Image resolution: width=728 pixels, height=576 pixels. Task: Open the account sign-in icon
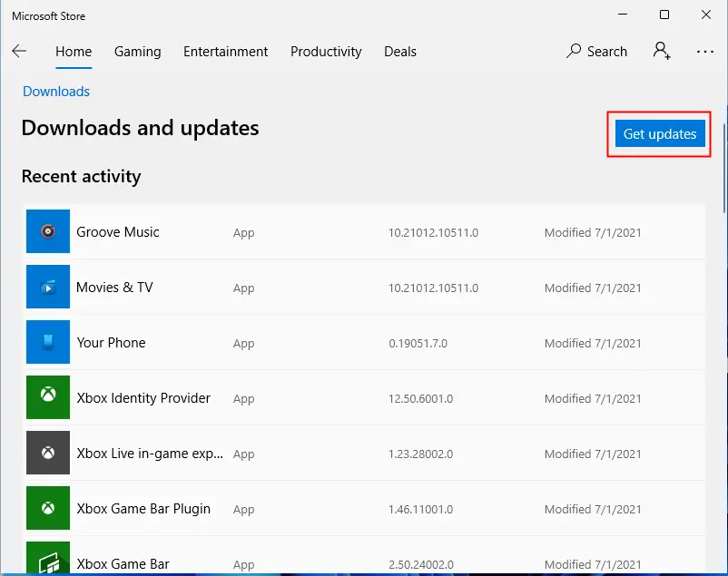point(662,51)
